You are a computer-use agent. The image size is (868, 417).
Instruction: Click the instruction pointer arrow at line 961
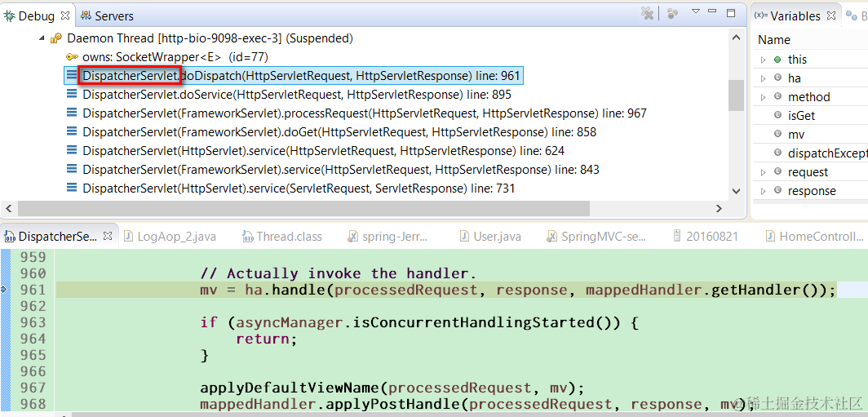[5, 290]
